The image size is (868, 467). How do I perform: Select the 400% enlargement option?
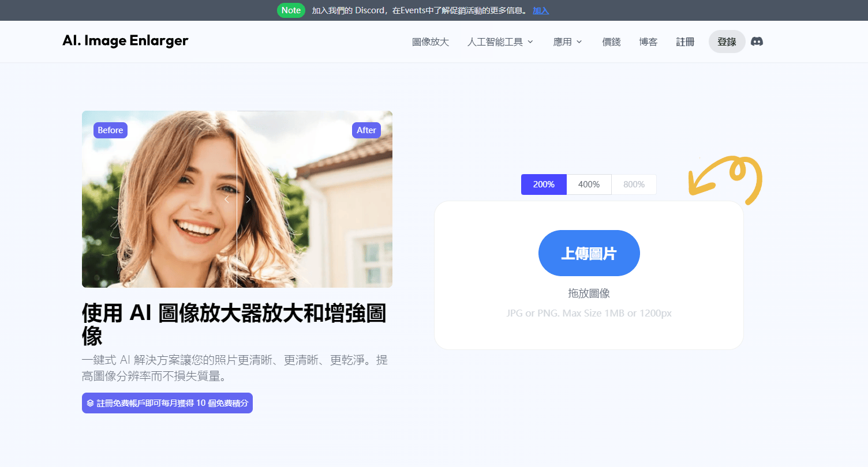coord(589,184)
